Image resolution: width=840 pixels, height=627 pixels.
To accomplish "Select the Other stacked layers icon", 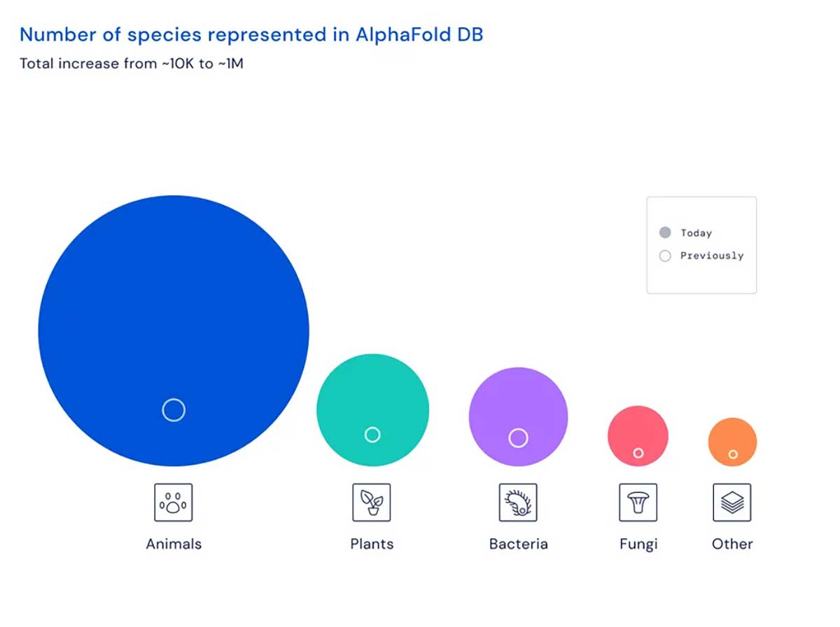I will tap(731, 502).
